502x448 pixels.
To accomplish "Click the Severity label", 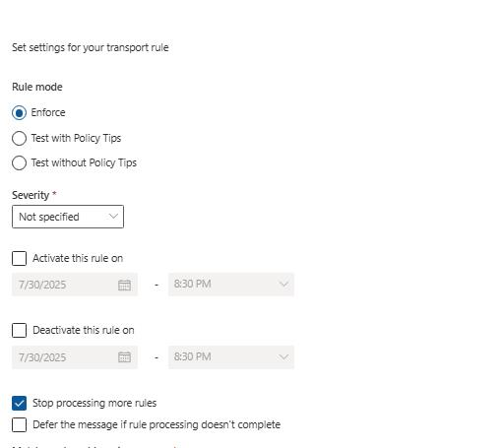I will 31,195.
